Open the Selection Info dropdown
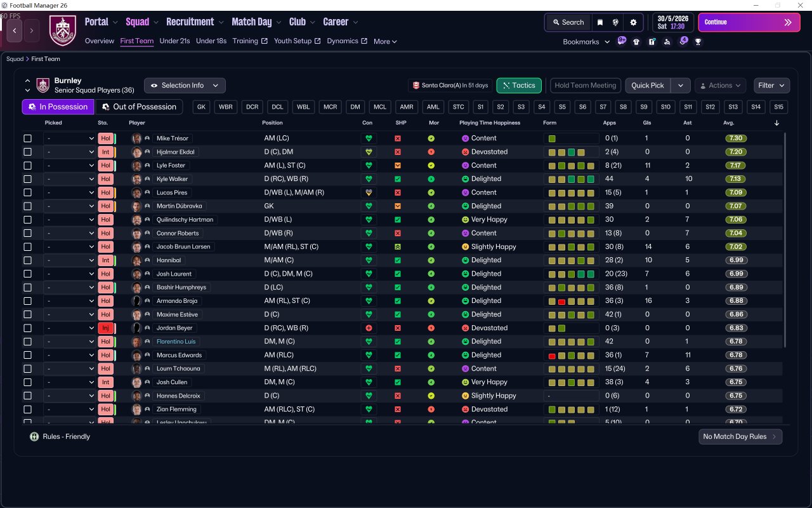The height and width of the screenshot is (508, 812). point(185,86)
